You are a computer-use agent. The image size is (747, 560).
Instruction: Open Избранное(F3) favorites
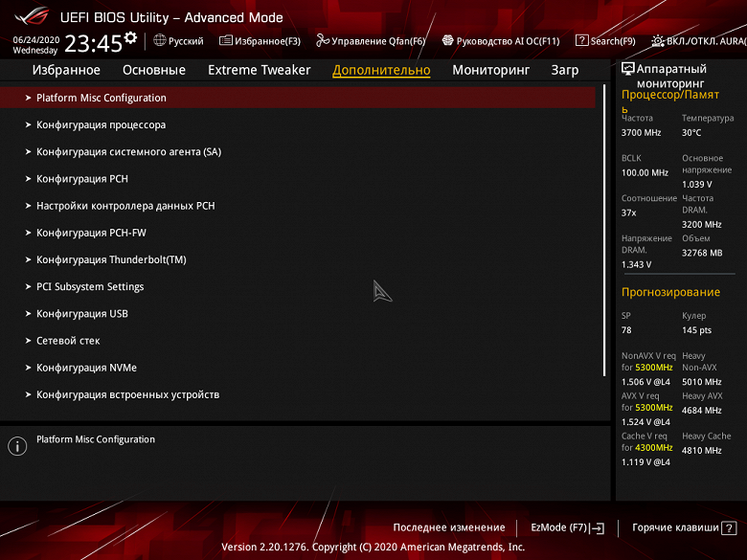point(260,41)
